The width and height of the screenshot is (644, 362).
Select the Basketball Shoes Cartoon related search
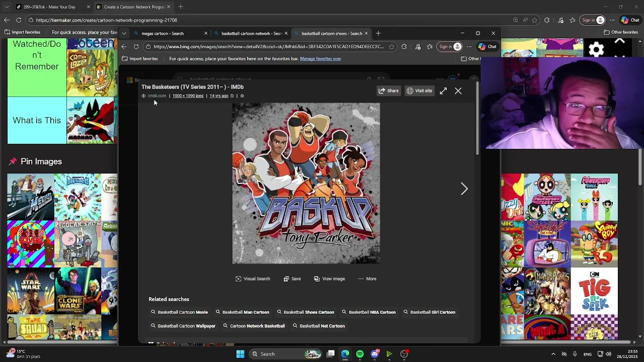tap(305, 312)
